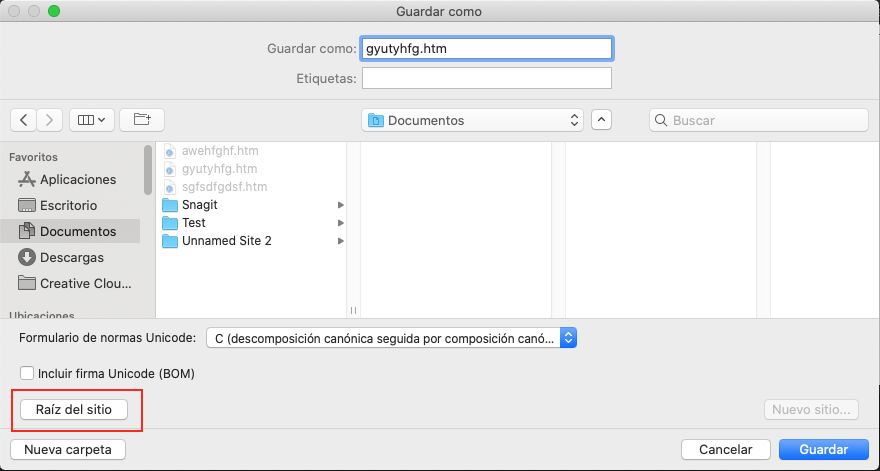Collapse dialog with the chevron-up button
Screen dimensions: 880x471
601,120
